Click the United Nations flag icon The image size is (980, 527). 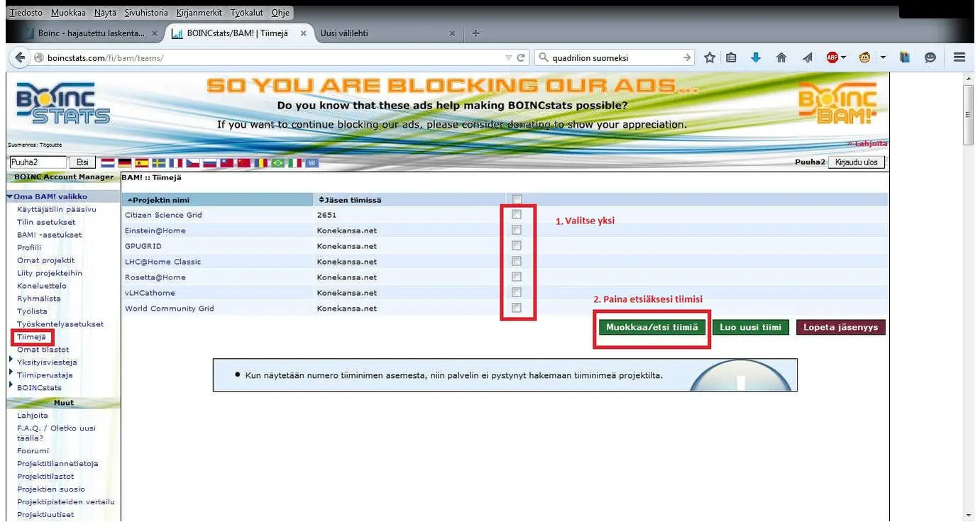click(x=312, y=162)
